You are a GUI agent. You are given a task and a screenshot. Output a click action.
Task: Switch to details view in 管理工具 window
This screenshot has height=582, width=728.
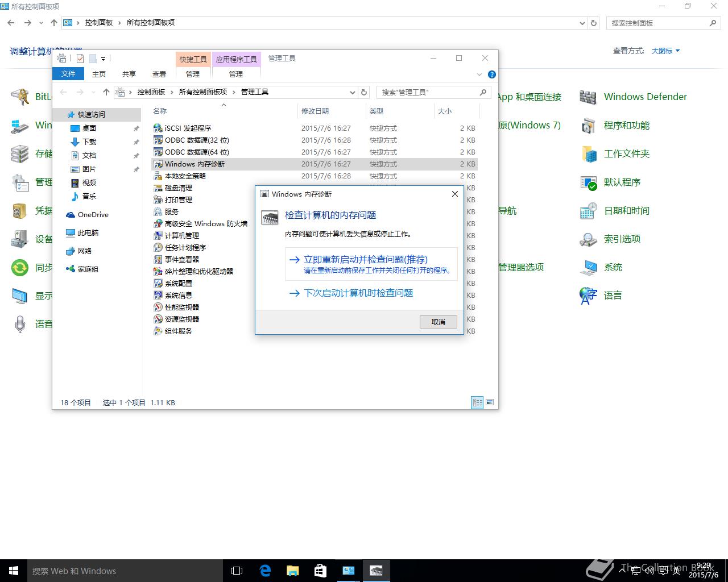click(x=477, y=402)
